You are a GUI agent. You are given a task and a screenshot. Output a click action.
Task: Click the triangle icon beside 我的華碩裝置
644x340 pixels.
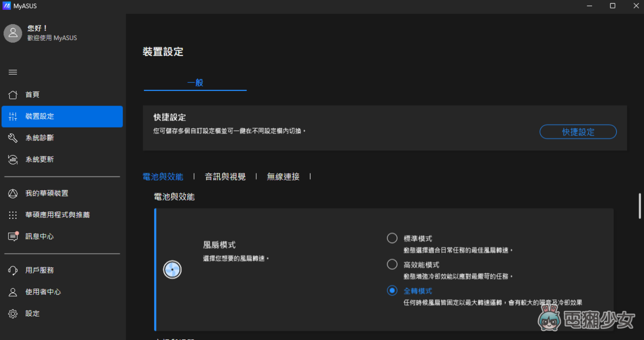(x=13, y=193)
